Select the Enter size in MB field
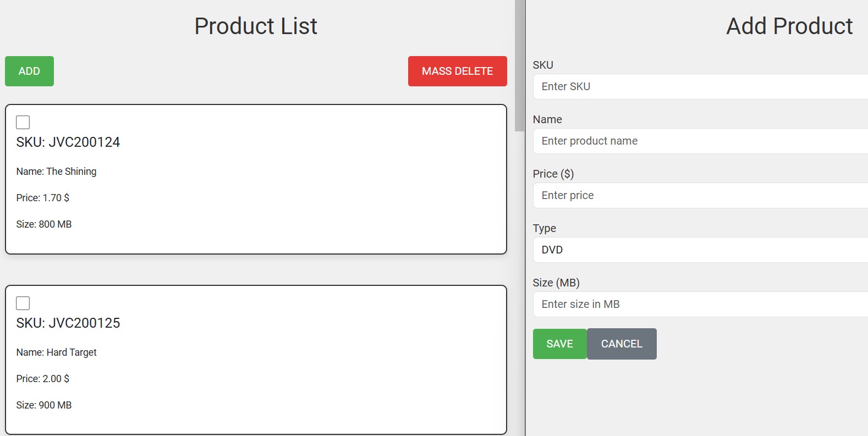 pyautogui.click(x=699, y=304)
